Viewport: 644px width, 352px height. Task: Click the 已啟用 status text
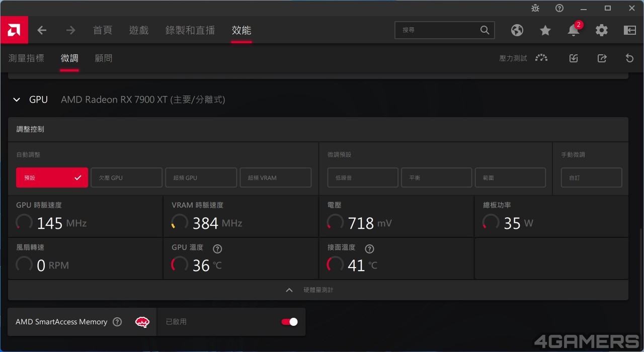176,322
